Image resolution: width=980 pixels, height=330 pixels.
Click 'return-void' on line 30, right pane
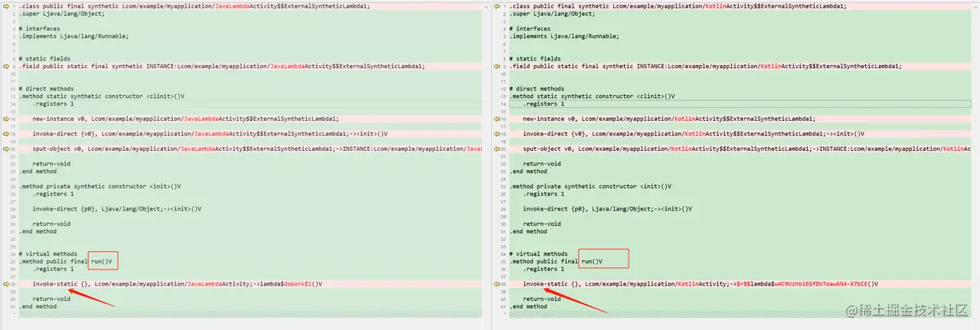click(542, 224)
